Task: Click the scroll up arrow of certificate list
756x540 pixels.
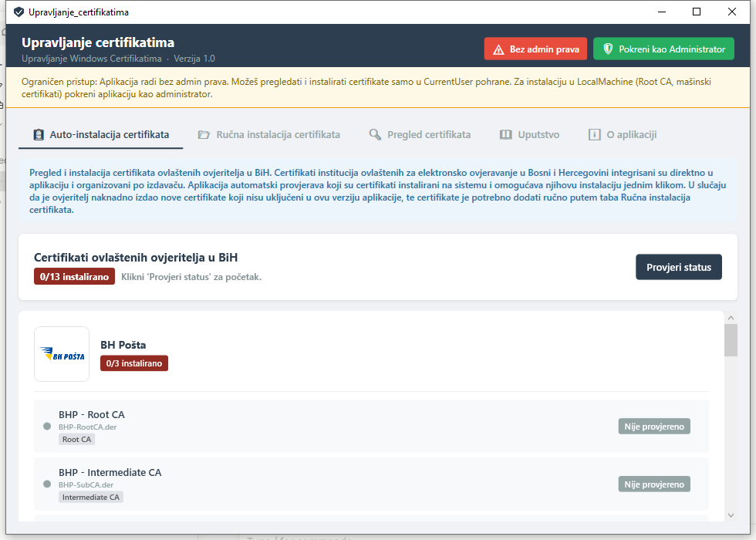Action: [731, 318]
